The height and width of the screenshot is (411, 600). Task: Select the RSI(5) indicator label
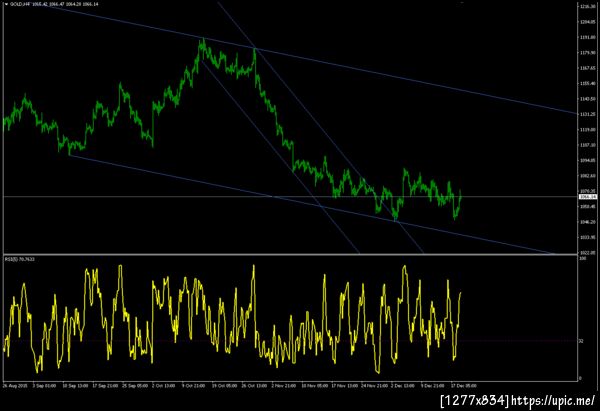pyautogui.click(x=19, y=259)
